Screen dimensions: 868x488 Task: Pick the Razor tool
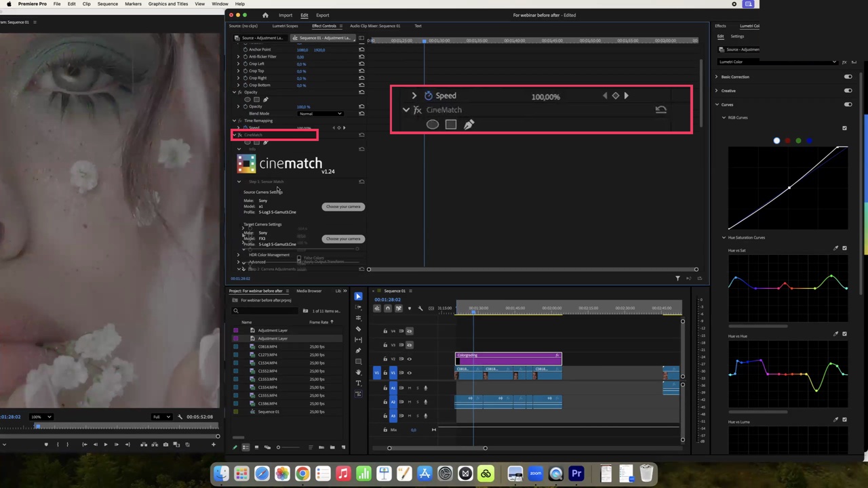(x=358, y=329)
